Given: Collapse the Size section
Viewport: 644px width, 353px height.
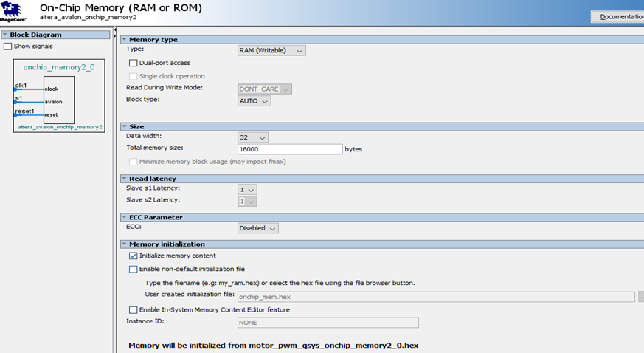Looking at the screenshot, I should coord(123,127).
